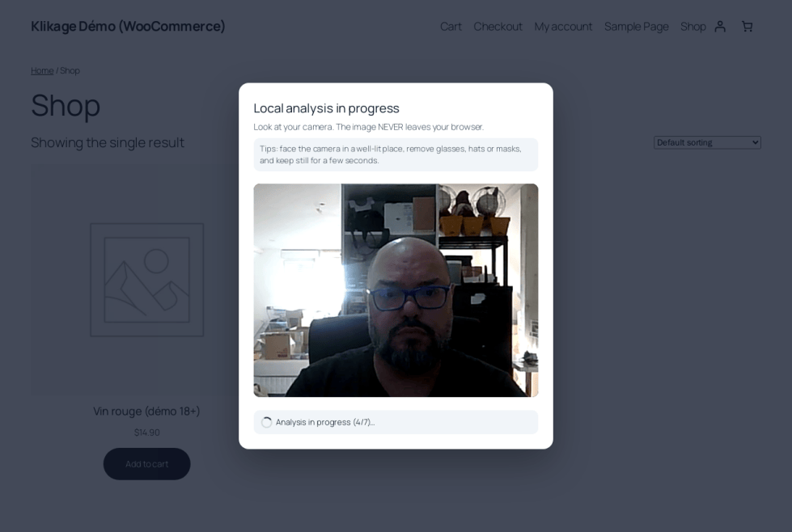Click the $14.90 price text
The image size is (792, 532).
147,433
